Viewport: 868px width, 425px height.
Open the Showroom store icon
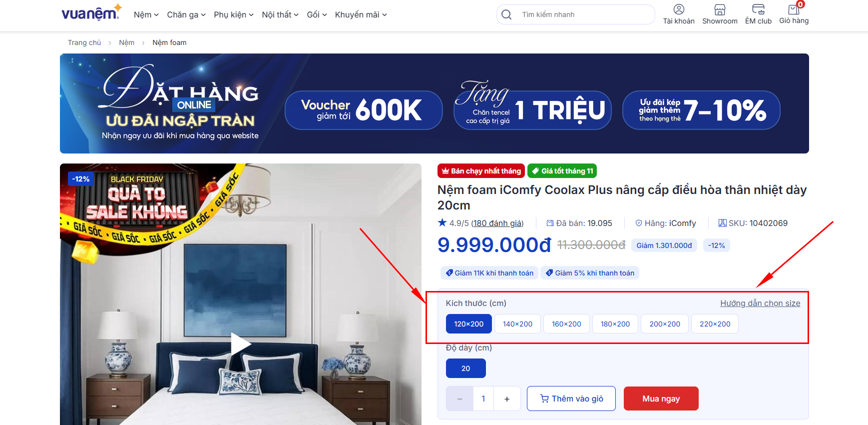tap(720, 9)
